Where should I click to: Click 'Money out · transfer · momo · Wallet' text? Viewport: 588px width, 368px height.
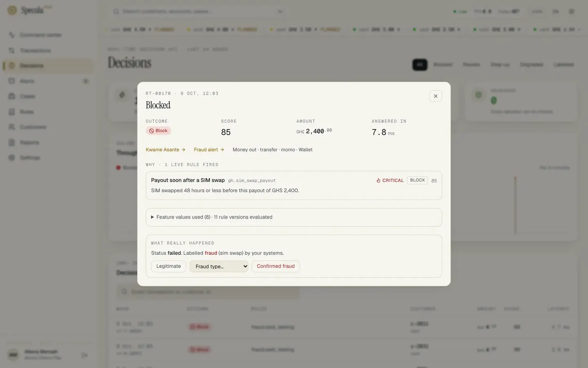[x=273, y=150]
